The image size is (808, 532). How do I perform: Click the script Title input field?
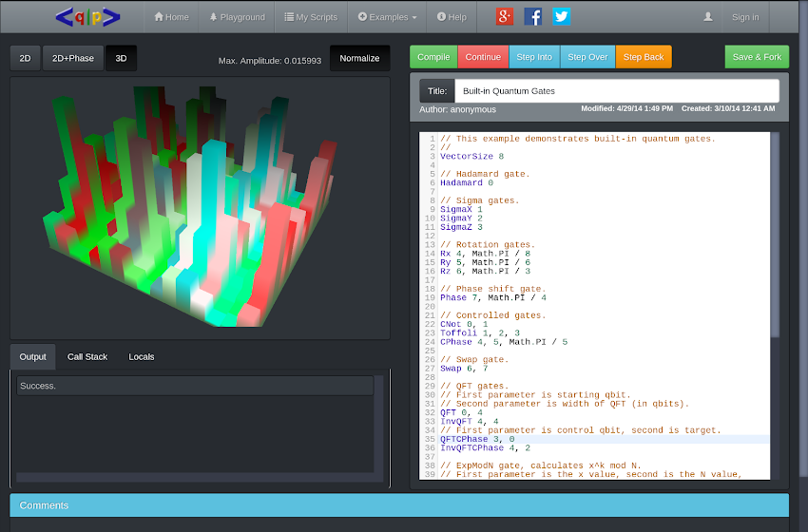coord(616,91)
